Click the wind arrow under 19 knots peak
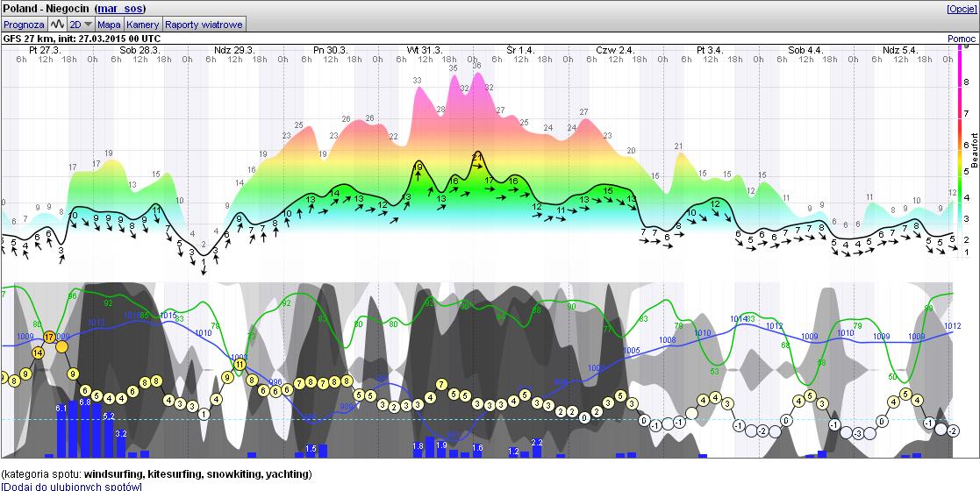980x491 pixels. (418, 177)
